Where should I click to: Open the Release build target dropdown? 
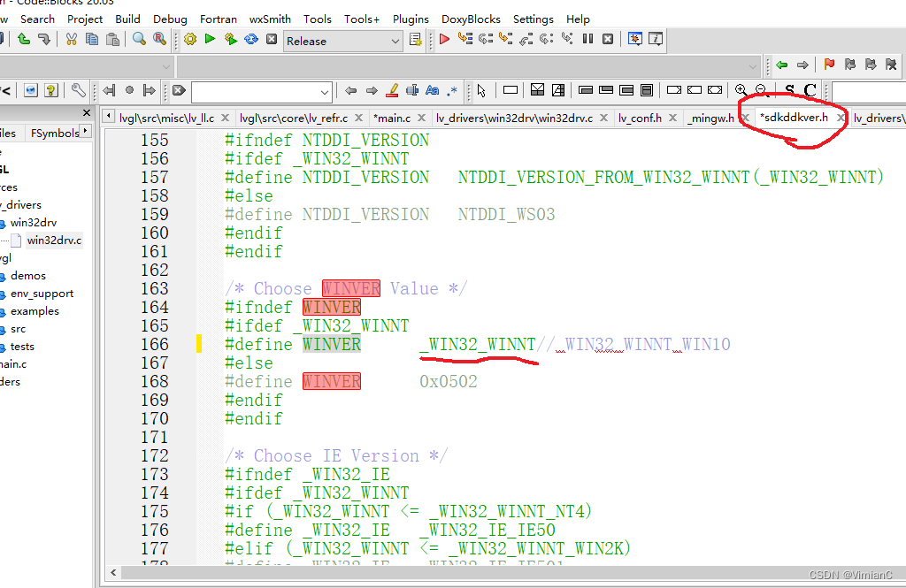click(396, 40)
